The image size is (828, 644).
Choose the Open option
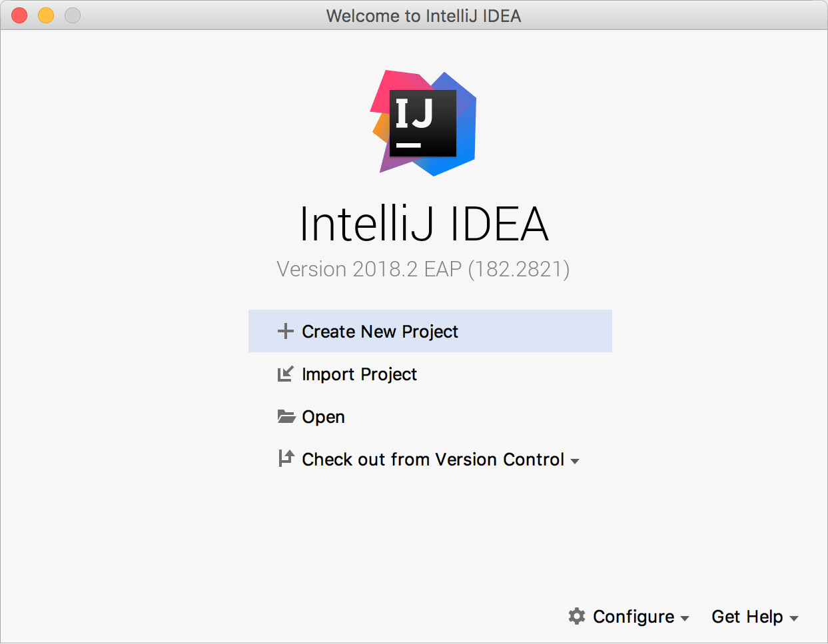[323, 416]
